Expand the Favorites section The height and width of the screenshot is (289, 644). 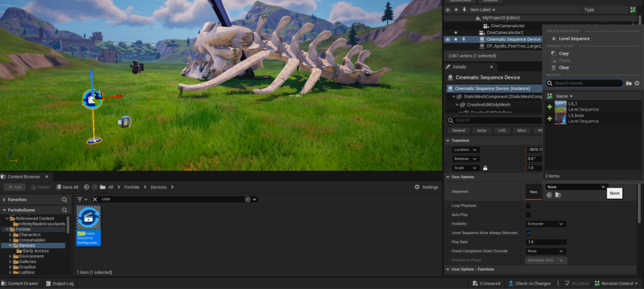point(4,200)
